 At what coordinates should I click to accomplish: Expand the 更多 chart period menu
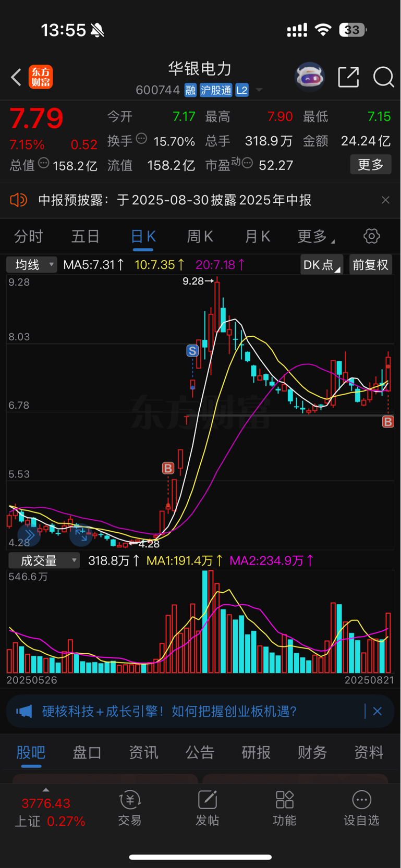pyautogui.click(x=315, y=237)
